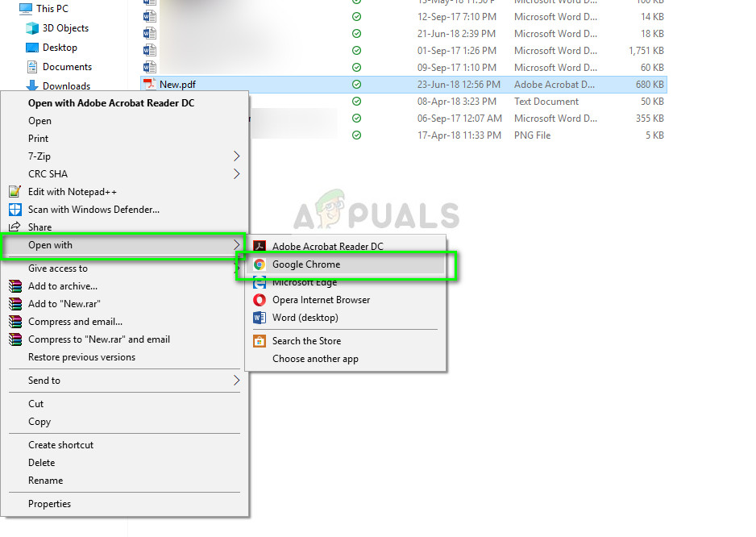Choose Create shortcut
This screenshot has width=756, height=537.
(60, 445)
